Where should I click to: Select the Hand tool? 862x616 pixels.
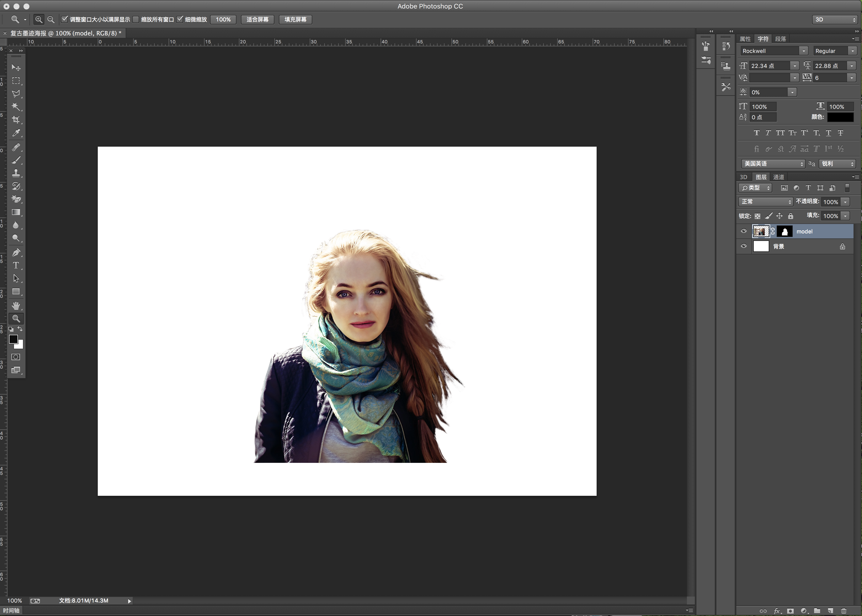click(16, 306)
